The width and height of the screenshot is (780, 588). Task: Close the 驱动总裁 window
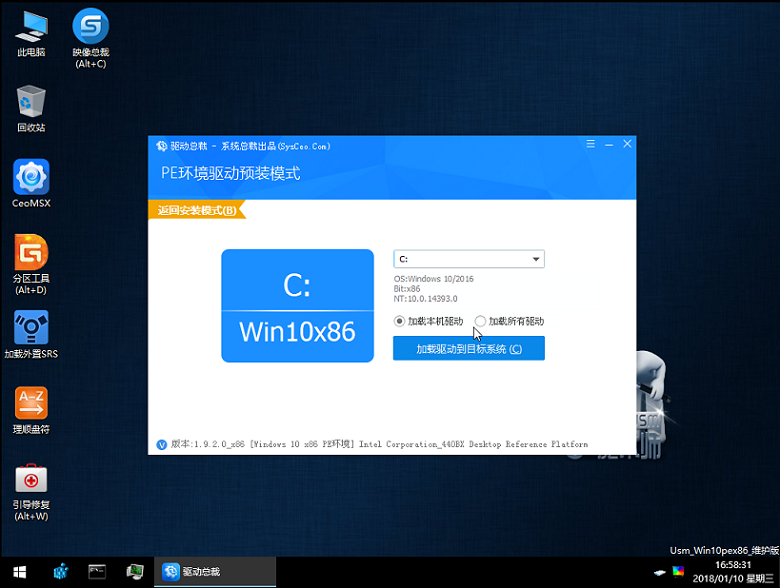tap(627, 144)
